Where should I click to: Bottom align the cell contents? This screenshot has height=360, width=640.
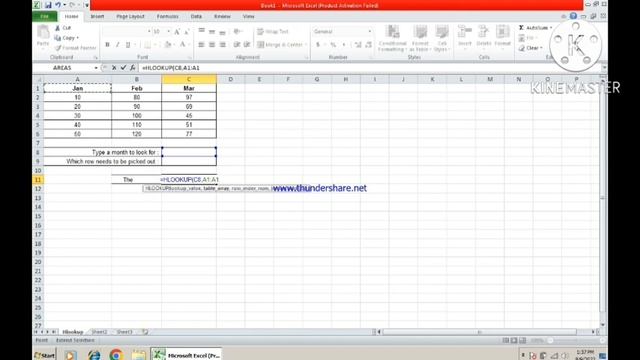(222, 31)
